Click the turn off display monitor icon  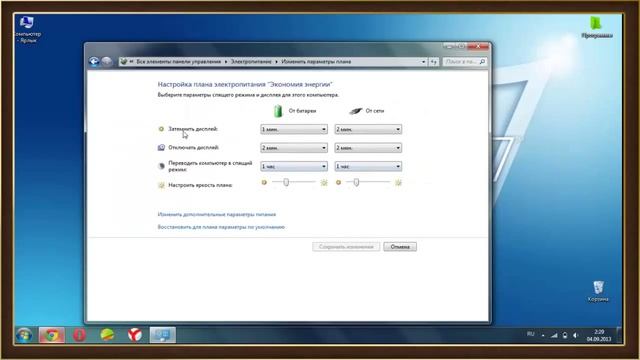pyautogui.click(x=161, y=147)
